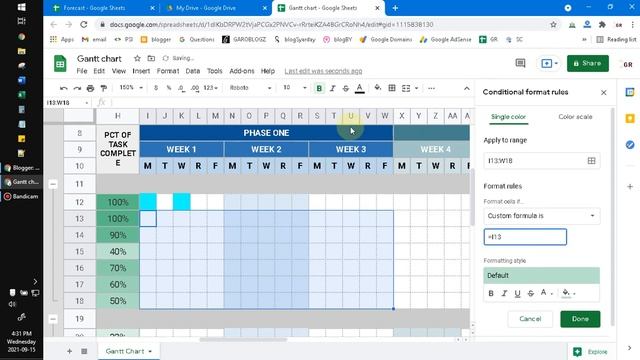Open Last edit was seconds ago link

323,71
